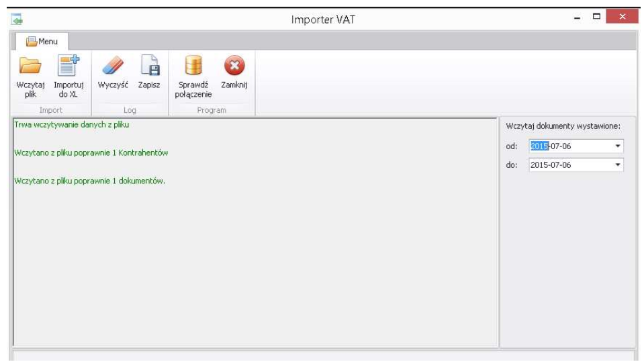Screen dimensions: 644x364
Task: Open the Menu ribbon tab
Action: [42, 42]
